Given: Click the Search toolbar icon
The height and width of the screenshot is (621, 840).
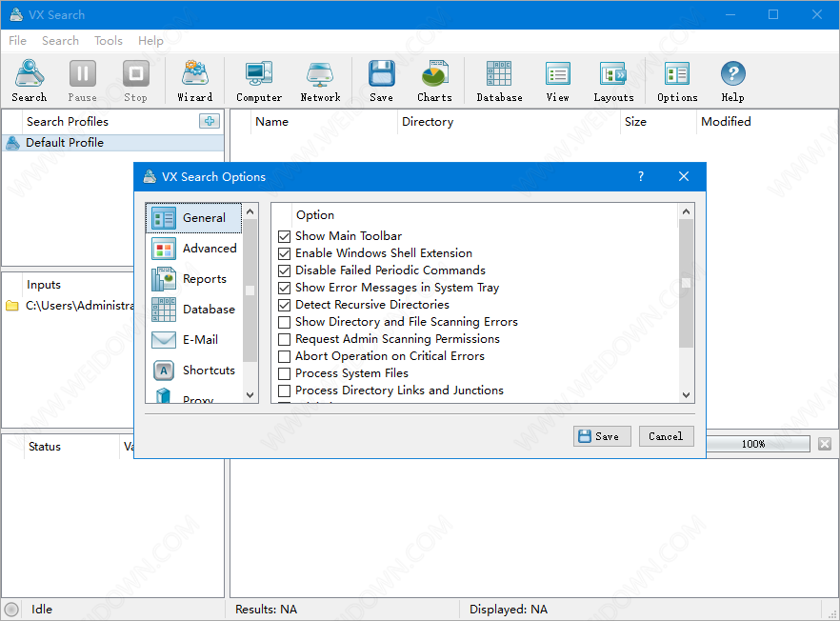Looking at the screenshot, I should (30, 81).
